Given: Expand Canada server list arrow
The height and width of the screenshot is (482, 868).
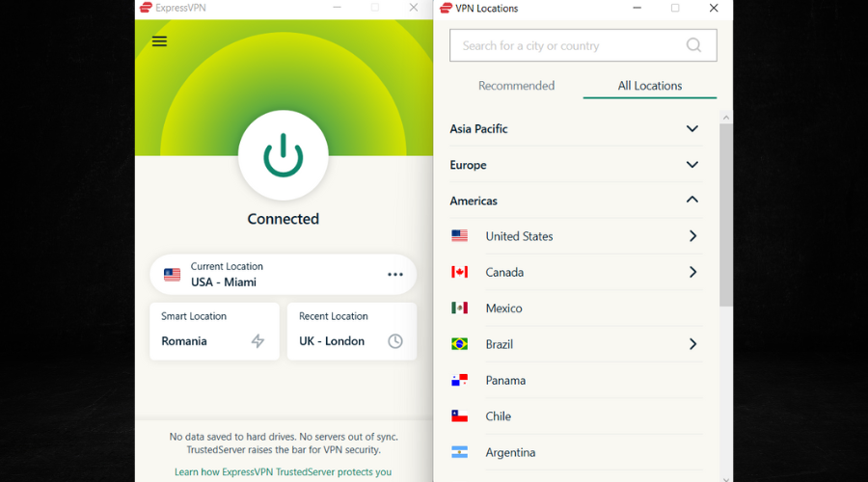Looking at the screenshot, I should coord(692,272).
